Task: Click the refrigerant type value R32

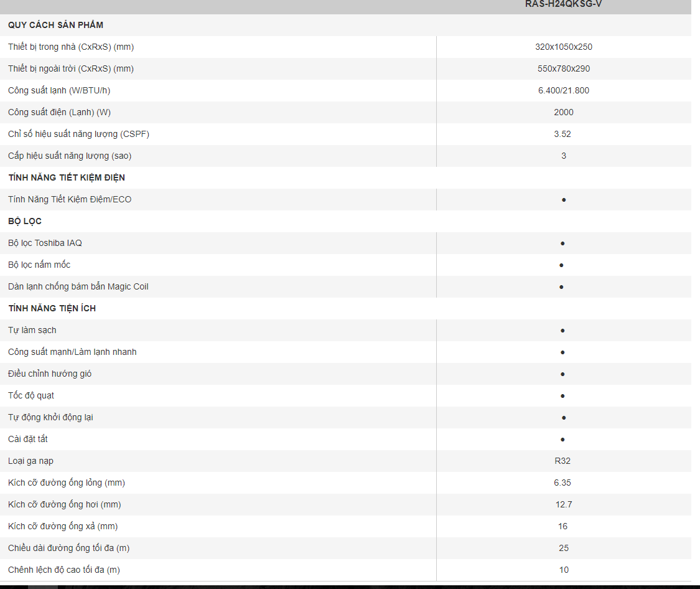Action: [x=562, y=461]
